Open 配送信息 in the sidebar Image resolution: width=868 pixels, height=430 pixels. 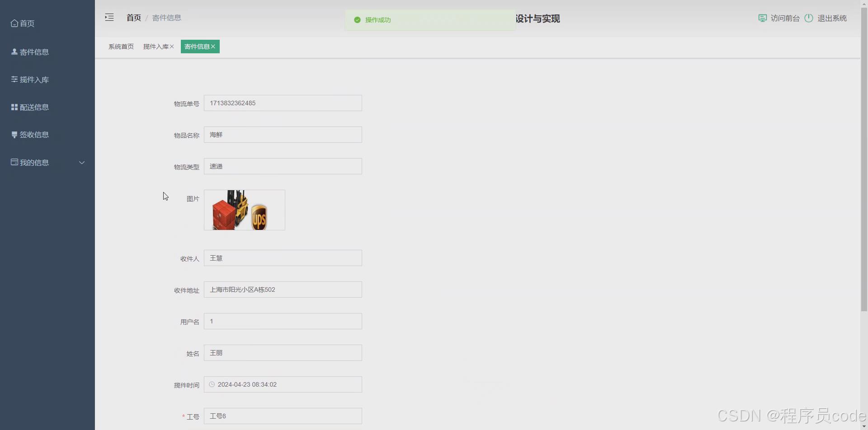(x=47, y=107)
